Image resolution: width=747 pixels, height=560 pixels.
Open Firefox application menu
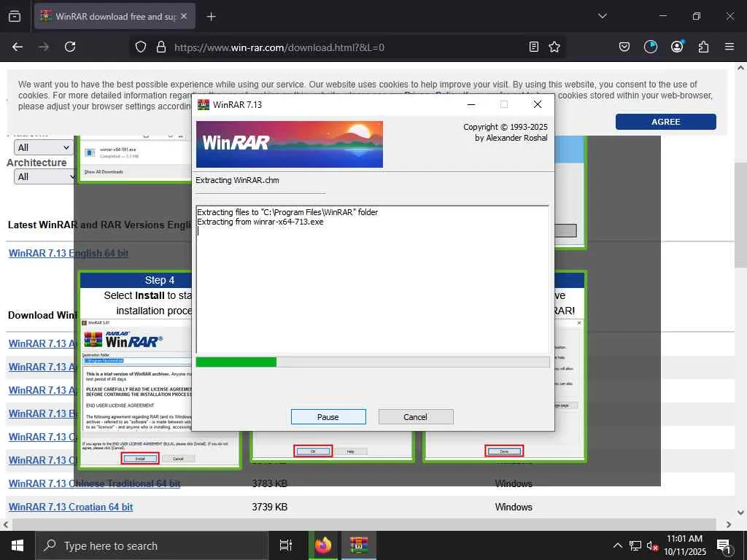[x=729, y=47]
